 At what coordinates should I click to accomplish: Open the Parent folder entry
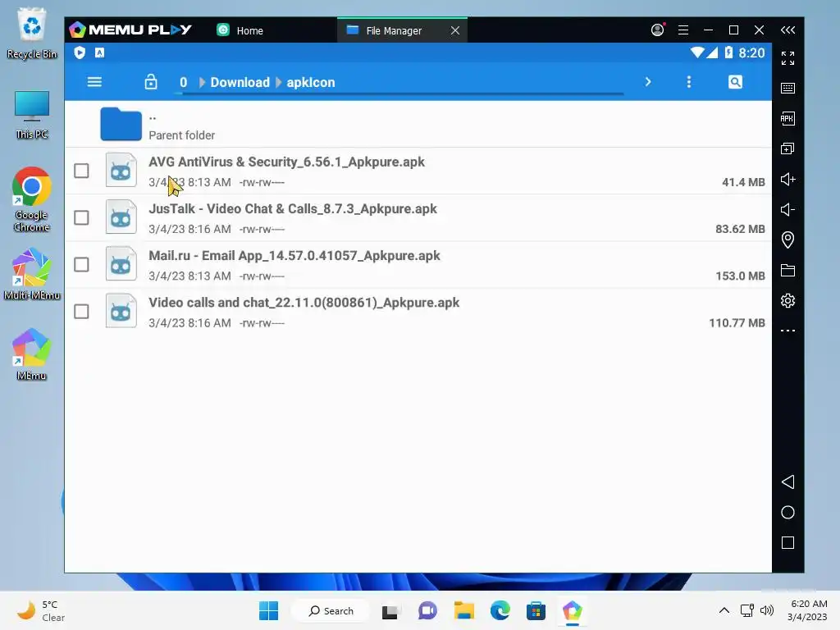(x=418, y=125)
